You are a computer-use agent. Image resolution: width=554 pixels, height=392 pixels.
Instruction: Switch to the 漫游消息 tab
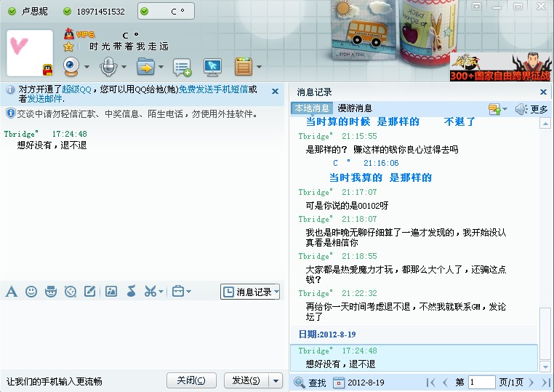(355, 108)
